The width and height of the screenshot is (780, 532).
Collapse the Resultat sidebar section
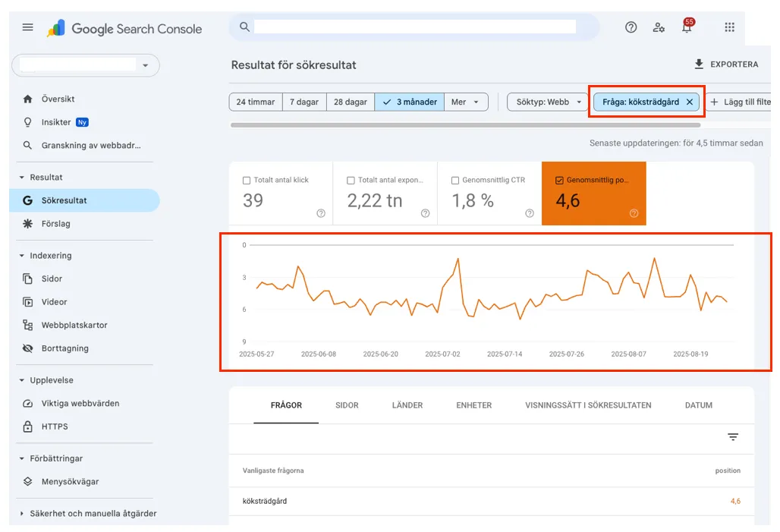[22, 177]
